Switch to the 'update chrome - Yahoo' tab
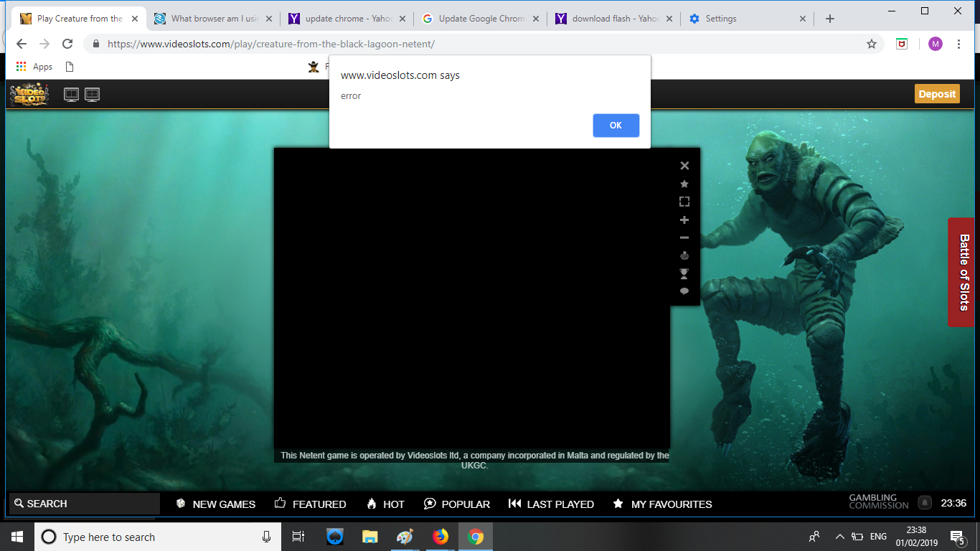980x551 pixels. tap(347, 19)
